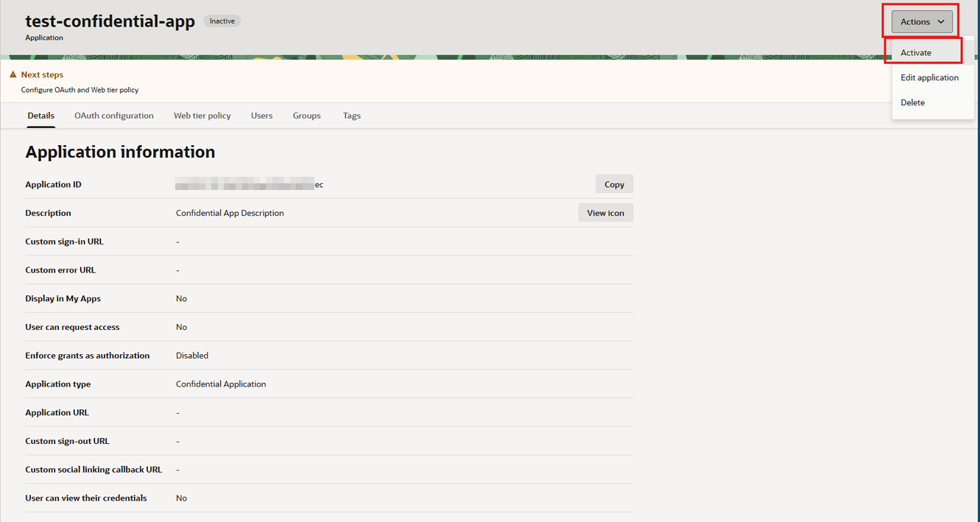Click the redacted Application ID value
Image resolution: width=980 pixels, height=522 pixels.
pyautogui.click(x=250, y=185)
